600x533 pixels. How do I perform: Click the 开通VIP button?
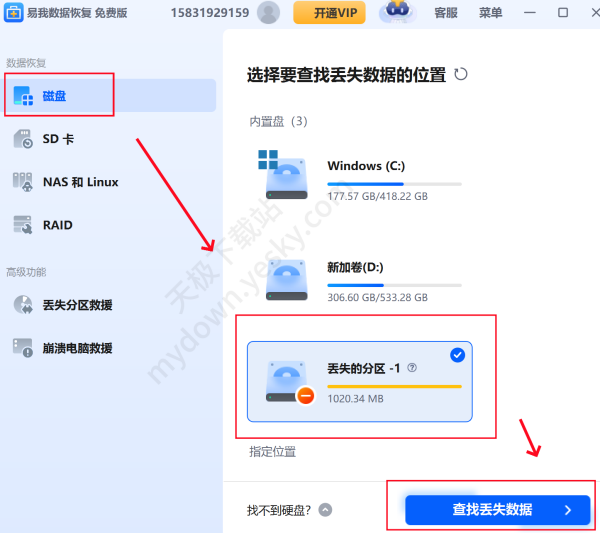329,13
